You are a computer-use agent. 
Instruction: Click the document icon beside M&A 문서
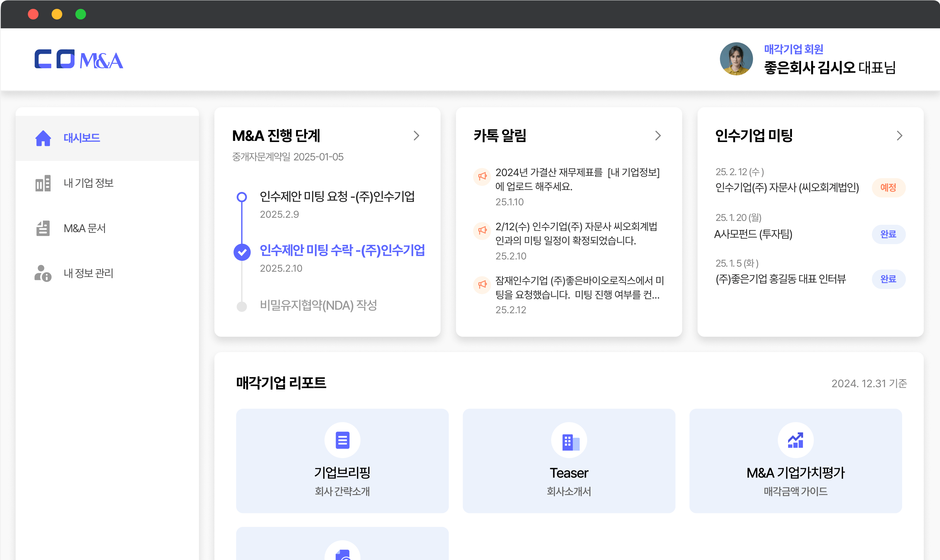coord(43,228)
